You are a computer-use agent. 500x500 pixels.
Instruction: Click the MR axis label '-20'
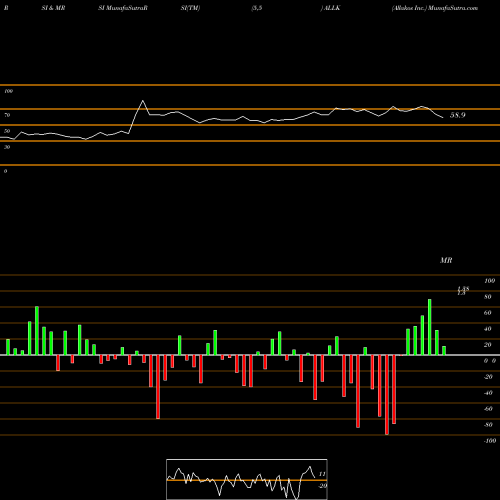tap(488, 377)
